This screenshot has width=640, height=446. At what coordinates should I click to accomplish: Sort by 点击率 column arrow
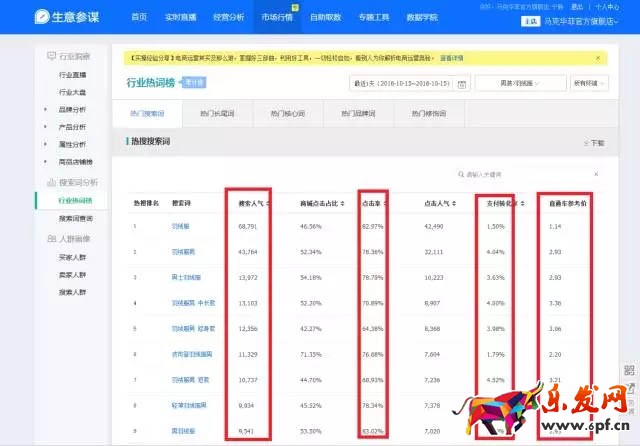385,203
